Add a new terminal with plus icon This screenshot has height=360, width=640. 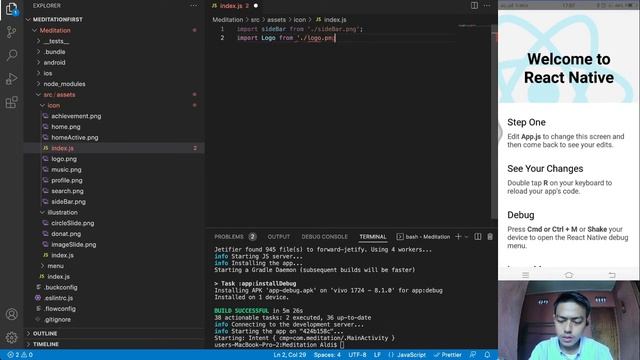pos(458,237)
